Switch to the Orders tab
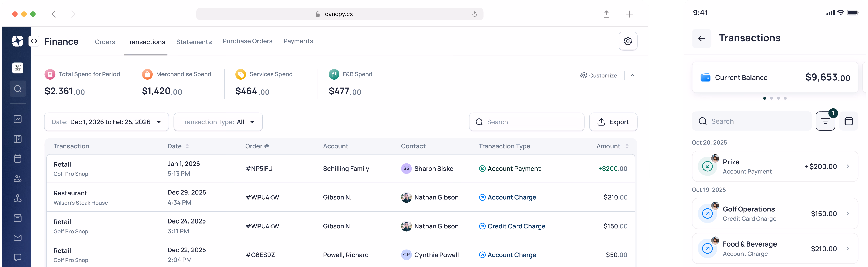 pos(105,42)
